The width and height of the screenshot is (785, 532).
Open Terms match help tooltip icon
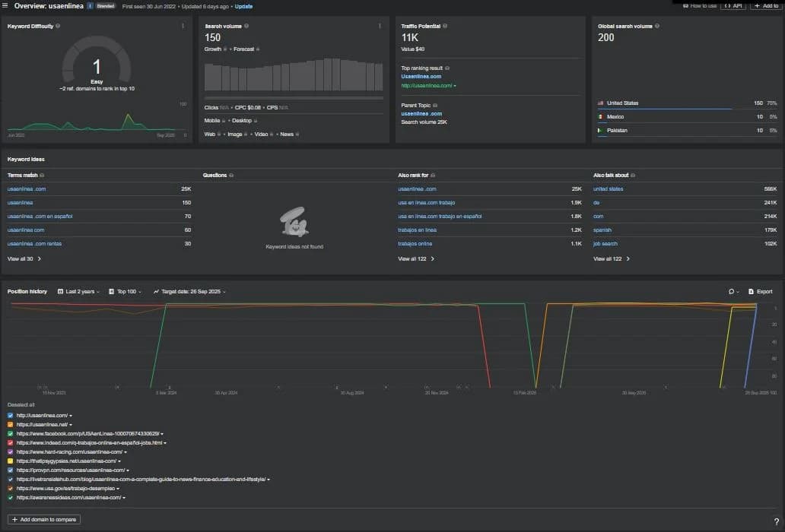coord(42,176)
